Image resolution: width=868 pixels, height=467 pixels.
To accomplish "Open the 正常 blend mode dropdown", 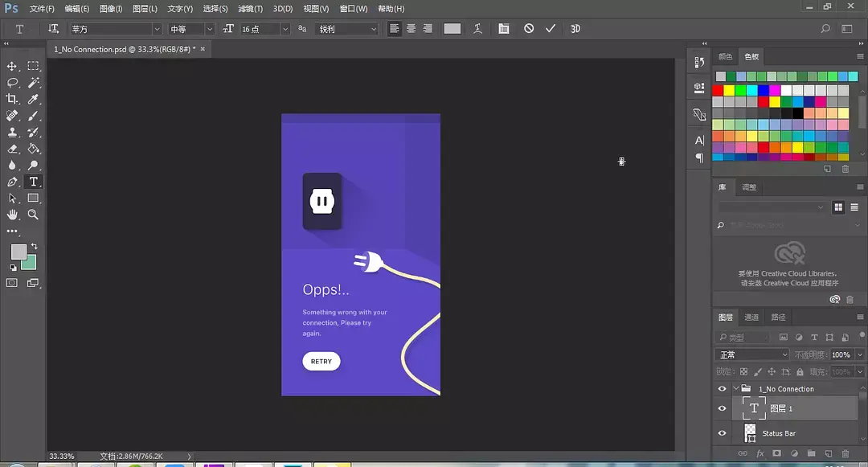I will (753, 354).
